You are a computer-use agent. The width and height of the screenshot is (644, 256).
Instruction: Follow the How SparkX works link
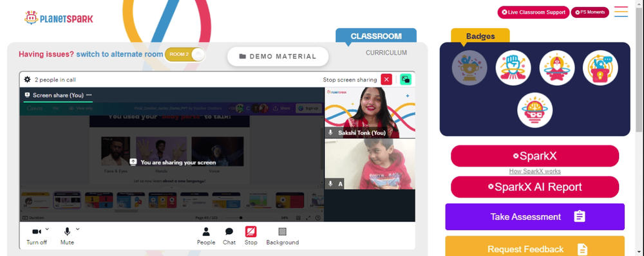(535, 171)
